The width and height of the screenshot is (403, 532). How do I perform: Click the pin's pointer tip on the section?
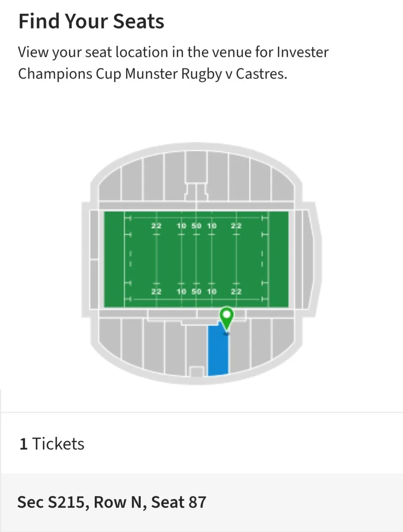coord(227,334)
